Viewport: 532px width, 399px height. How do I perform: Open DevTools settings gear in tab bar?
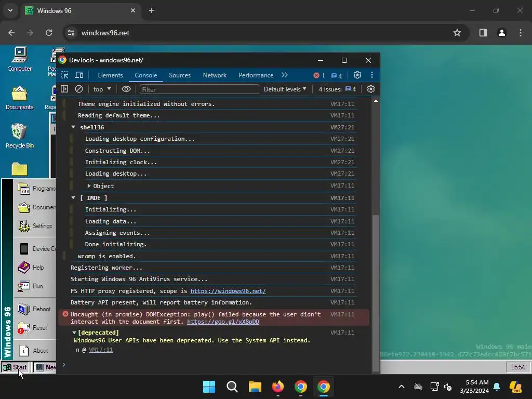[357, 75]
